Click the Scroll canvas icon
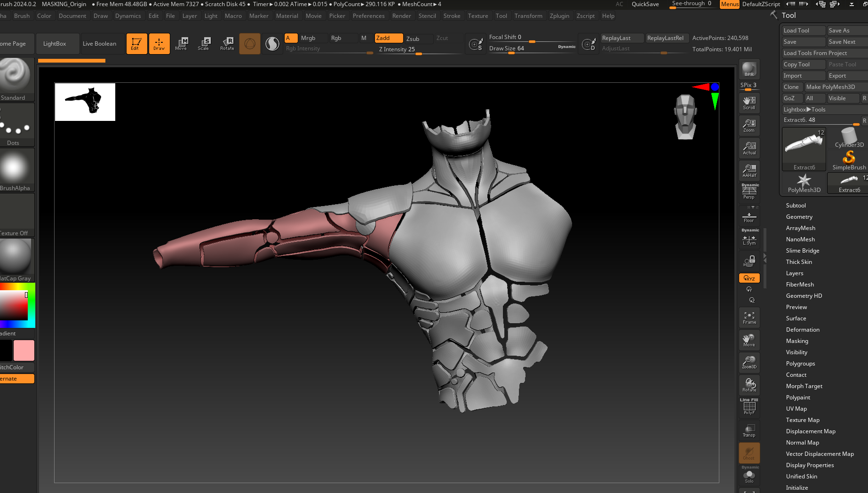The height and width of the screenshot is (493, 868). tap(749, 103)
